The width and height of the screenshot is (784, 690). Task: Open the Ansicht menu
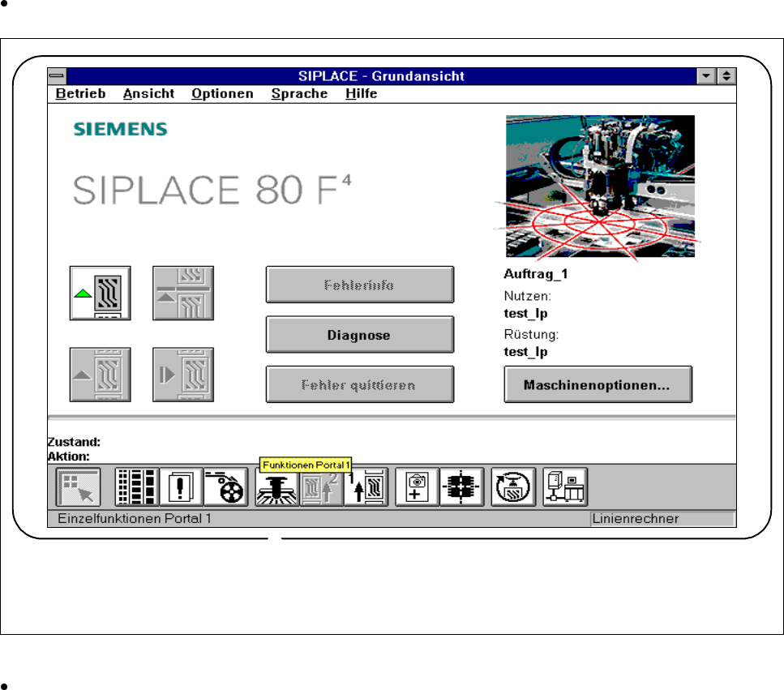coord(148,93)
